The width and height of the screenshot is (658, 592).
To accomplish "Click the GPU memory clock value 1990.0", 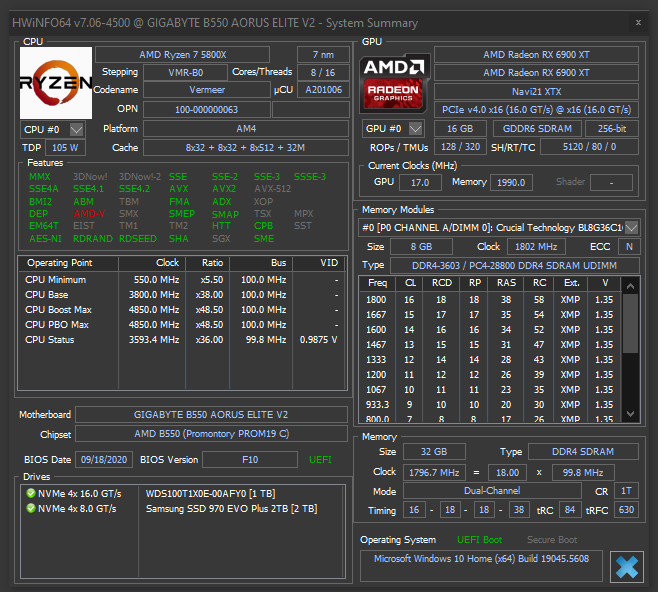I will (x=511, y=183).
